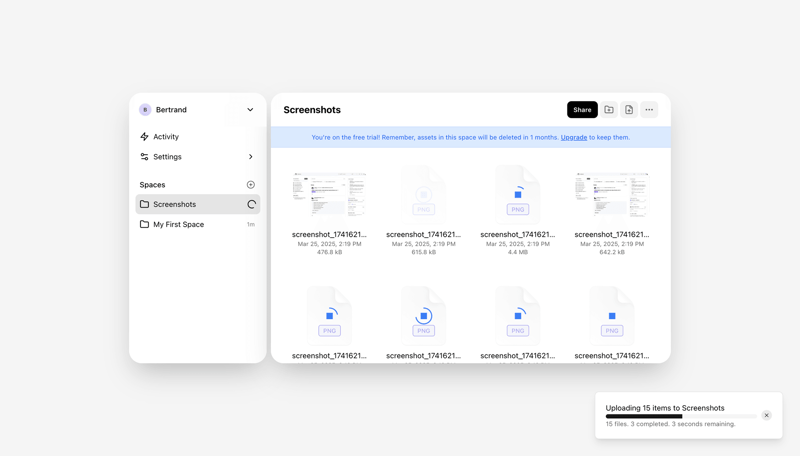Open the 642.2 kB screenshot thumbnail
This screenshot has width=800, height=456.
(612, 195)
